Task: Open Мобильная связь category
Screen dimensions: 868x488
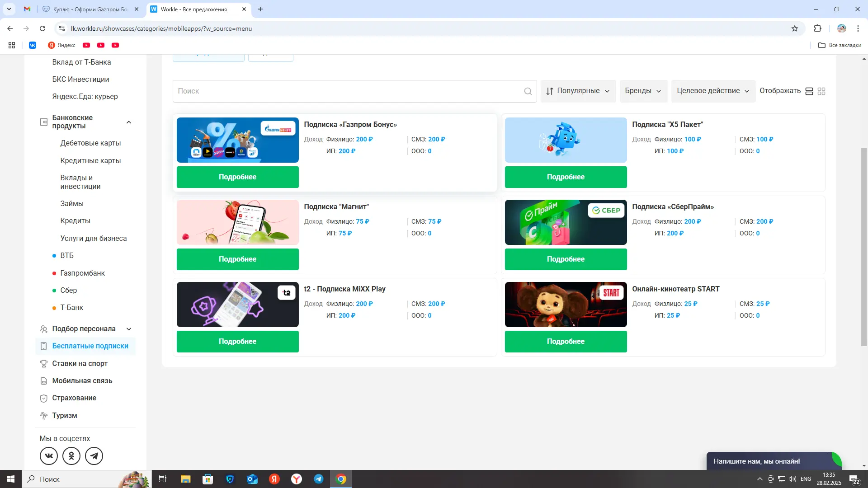Action: (82, 381)
